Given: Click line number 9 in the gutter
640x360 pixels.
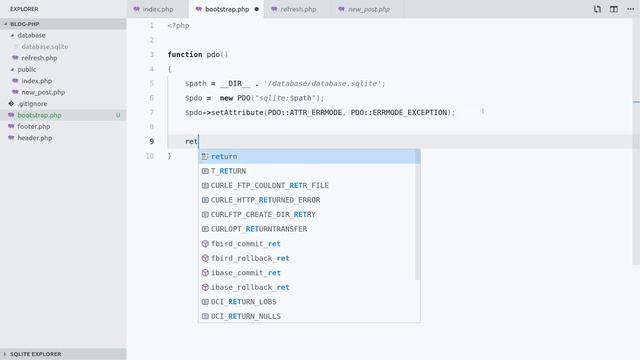Looking at the screenshot, I should coord(151,141).
